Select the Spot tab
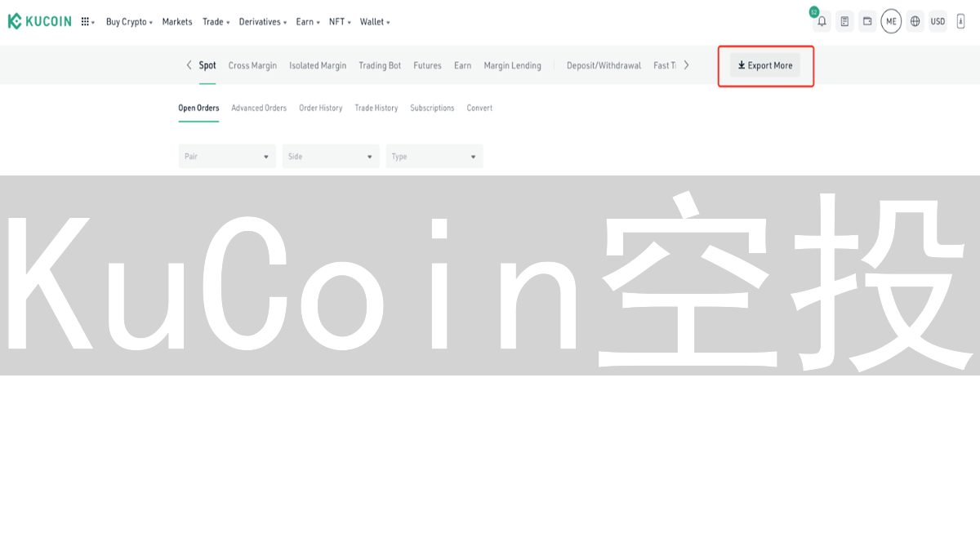The image size is (980, 551). click(207, 65)
